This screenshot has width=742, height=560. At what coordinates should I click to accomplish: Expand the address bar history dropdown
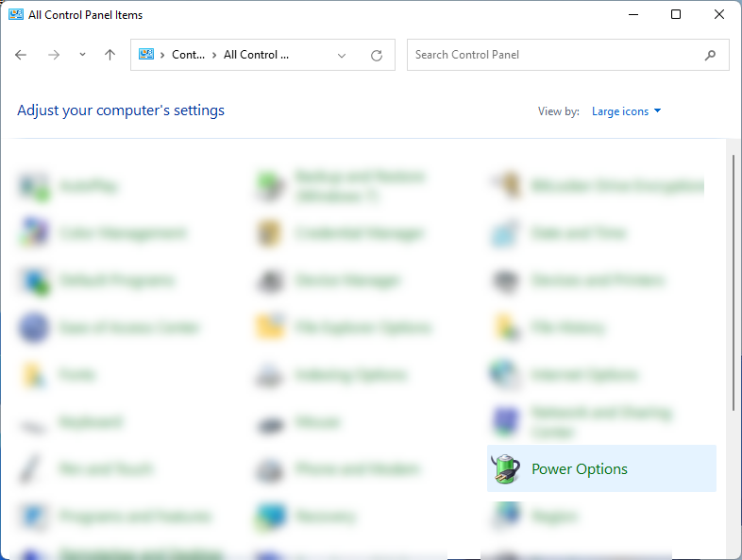pyautogui.click(x=341, y=56)
